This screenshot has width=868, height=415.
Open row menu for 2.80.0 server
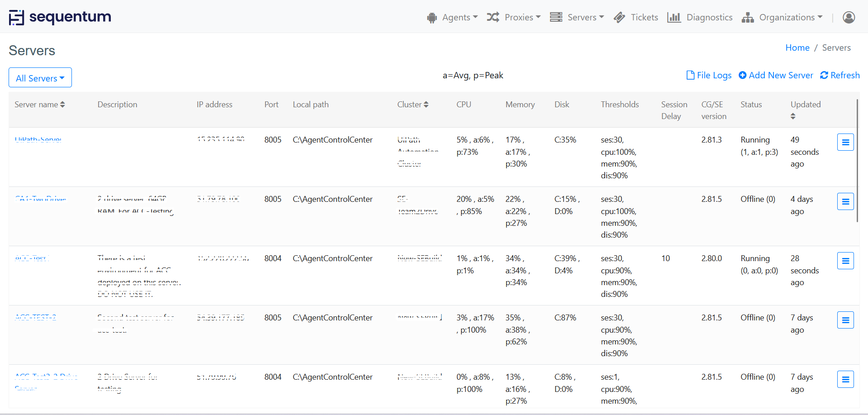845,261
